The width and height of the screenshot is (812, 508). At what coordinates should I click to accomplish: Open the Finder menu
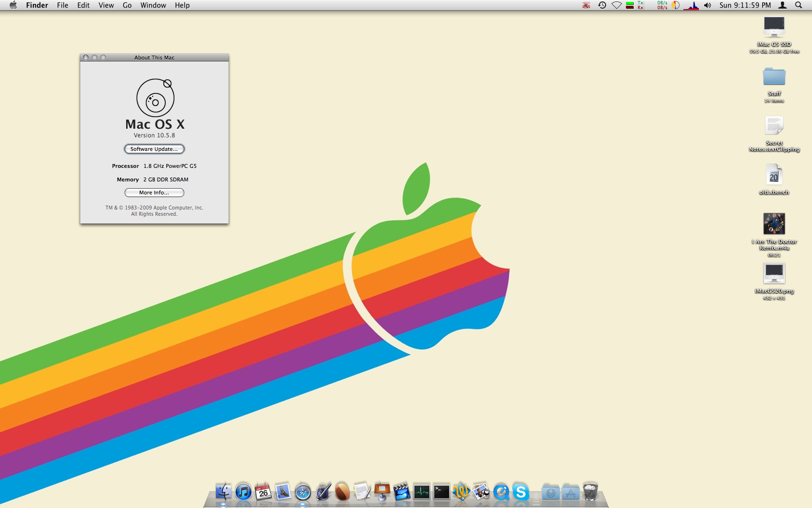(37, 5)
